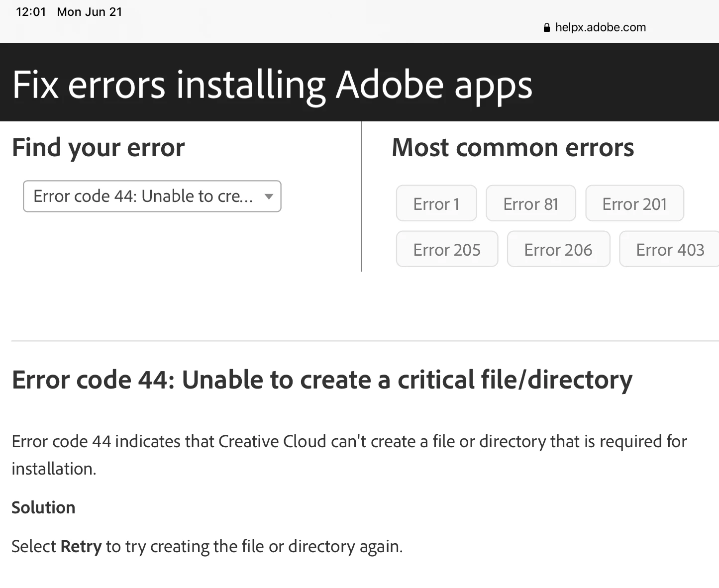The width and height of the screenshot is (719, 588).
Task: Click the 'Mon Jun 21' date
Action: [x=90, y=12]
